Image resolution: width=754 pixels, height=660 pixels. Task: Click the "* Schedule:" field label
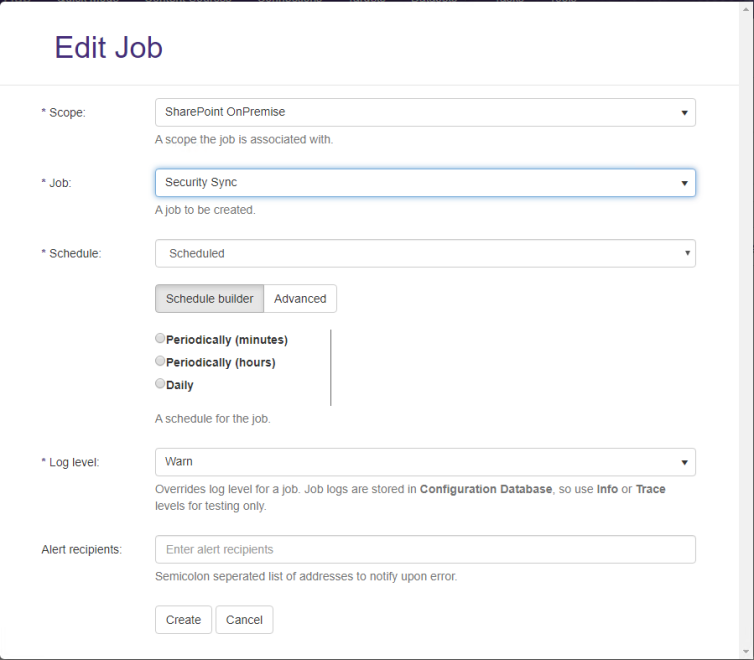click(70, 254)
